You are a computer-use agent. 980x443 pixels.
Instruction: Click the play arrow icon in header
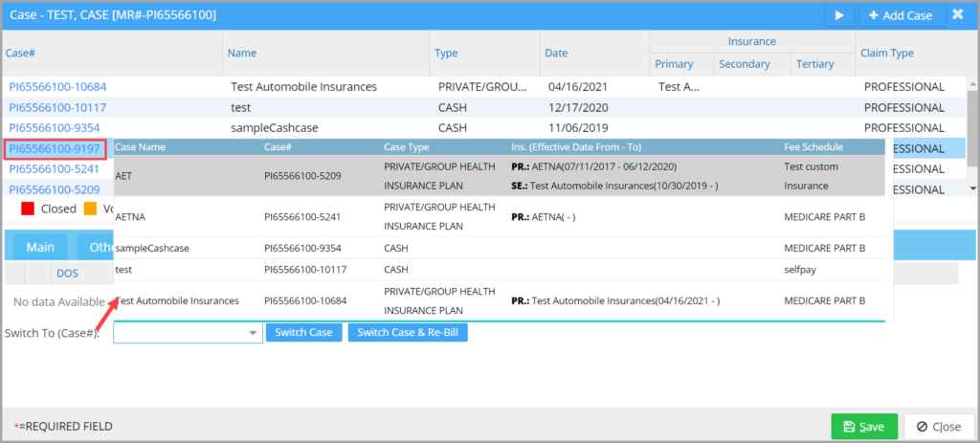[x=839, y=15]
